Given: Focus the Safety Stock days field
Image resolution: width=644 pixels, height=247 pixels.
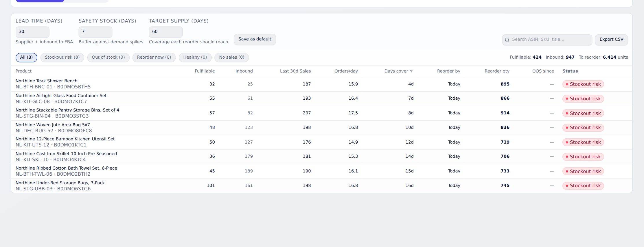Looking at the screenshot, I should pos(95,32).
